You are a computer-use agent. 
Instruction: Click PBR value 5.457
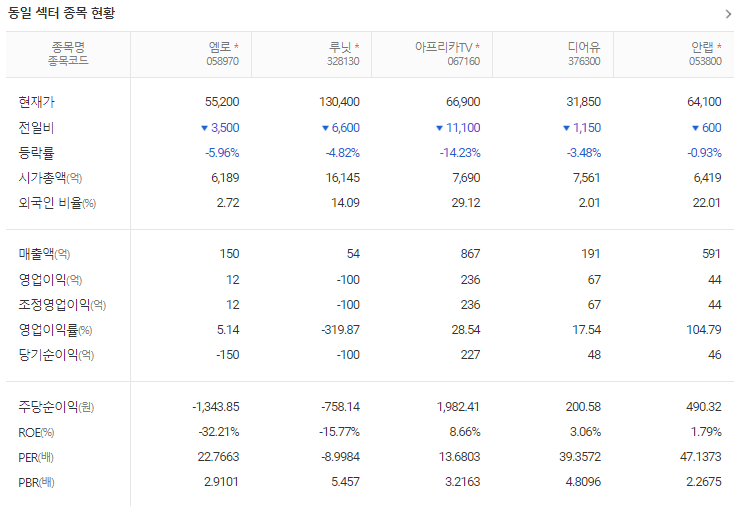345,482
